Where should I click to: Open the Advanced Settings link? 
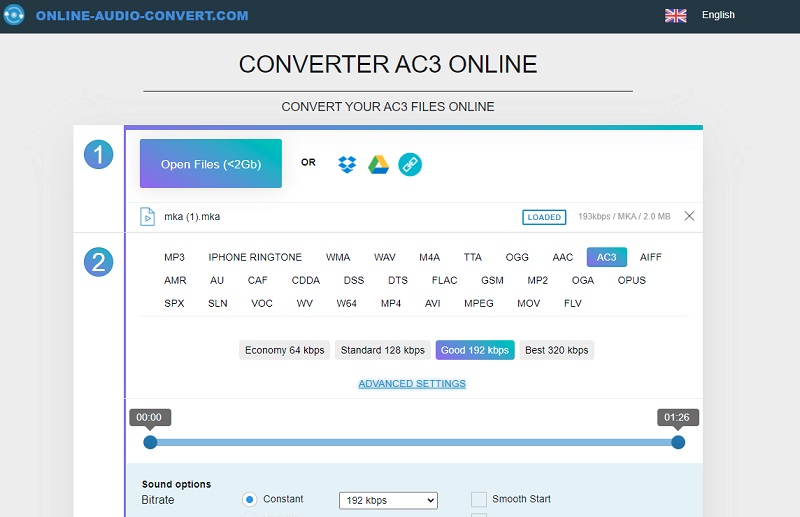pyautogui.click(x=412, y=383)
